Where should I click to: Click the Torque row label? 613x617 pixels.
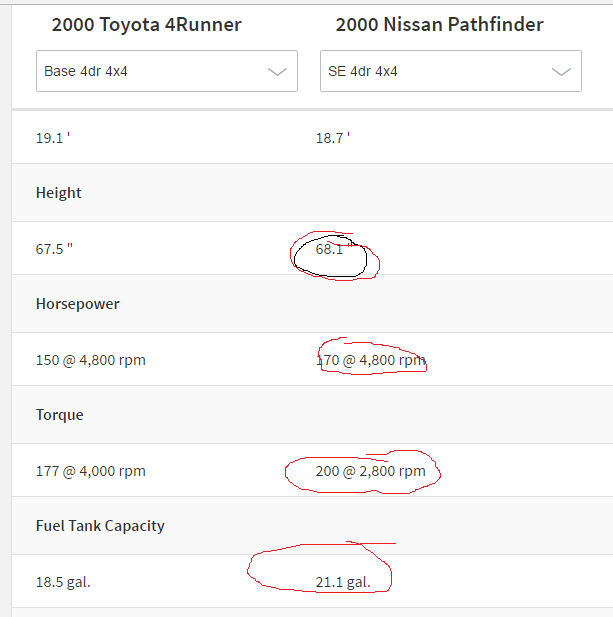[59, 415]
